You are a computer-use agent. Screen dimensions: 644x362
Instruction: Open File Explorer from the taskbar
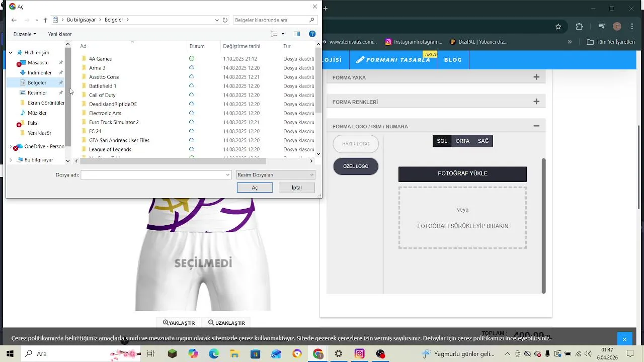click(x=234, y=354)
